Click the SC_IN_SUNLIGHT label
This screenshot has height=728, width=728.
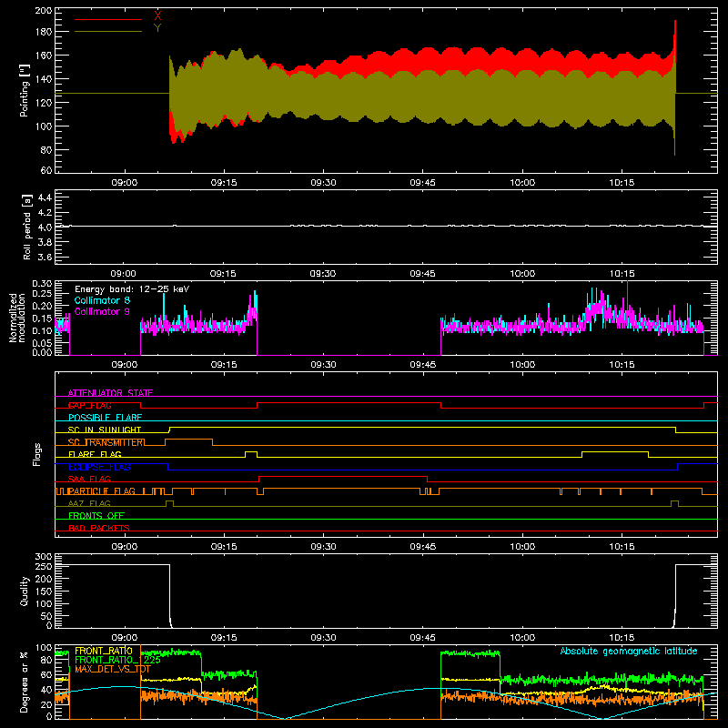(x=105, y=430)
